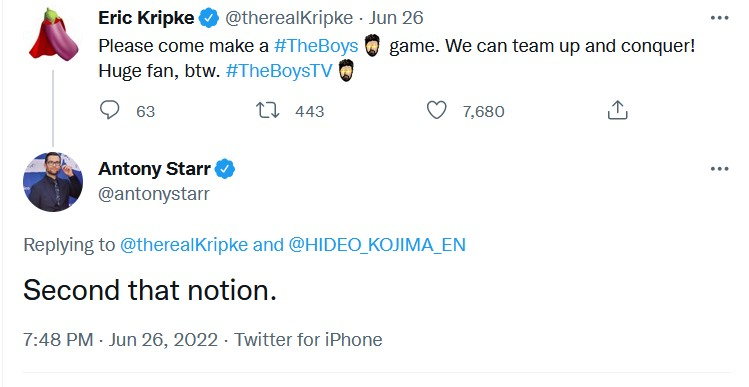The height and width of the screenshot is (387, 749).
Task: Open more options on Antony Starr's tweet
Action: [x=719, y=169]
